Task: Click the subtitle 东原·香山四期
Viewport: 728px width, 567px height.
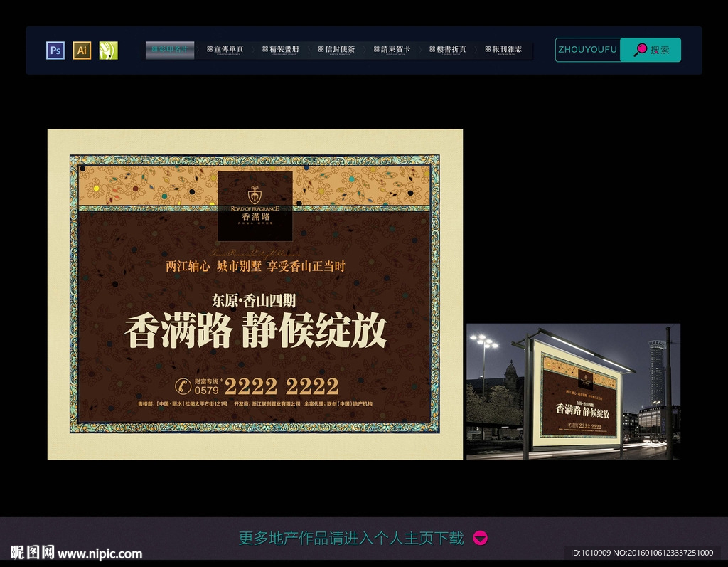Action: click(254, 301)
